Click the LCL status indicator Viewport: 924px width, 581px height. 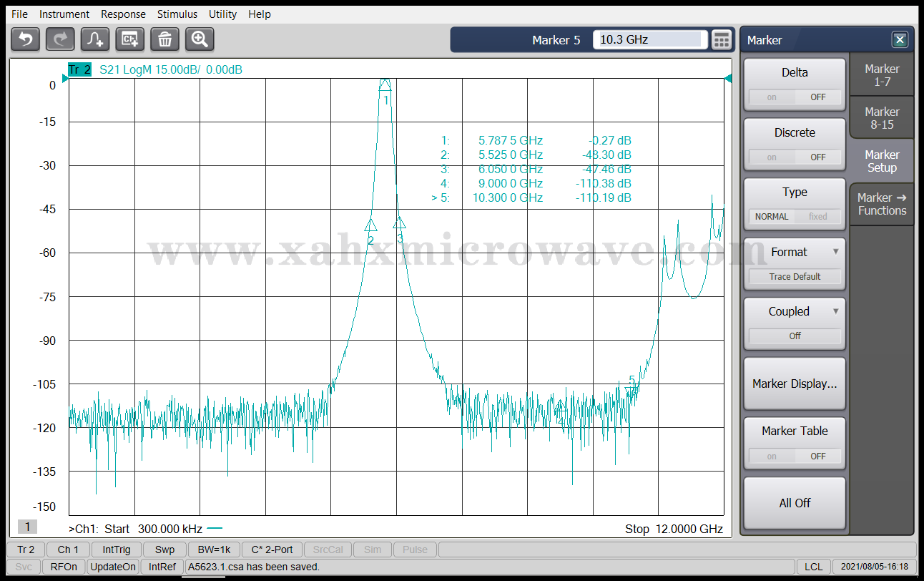813,567
